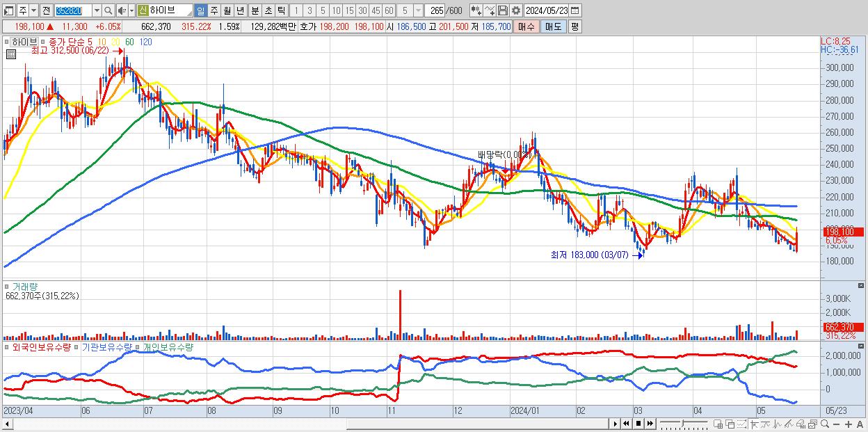Zoom in with the bottom plus icon

point(848,424)
